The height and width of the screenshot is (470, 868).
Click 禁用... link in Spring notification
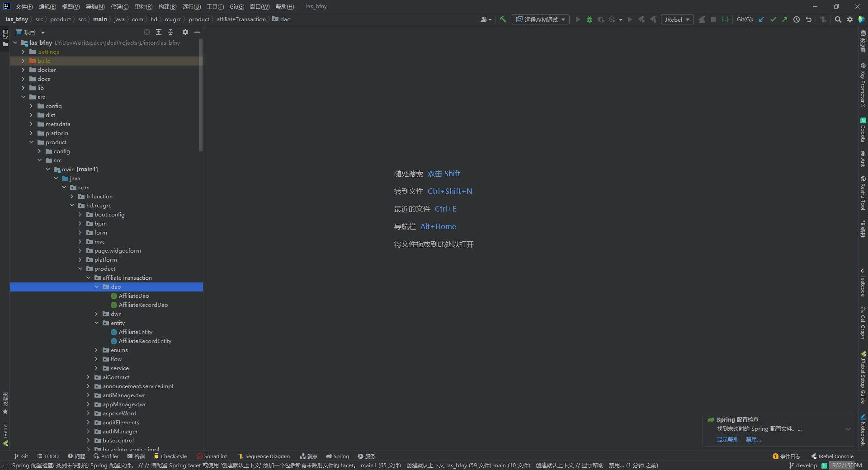point(753,439)
